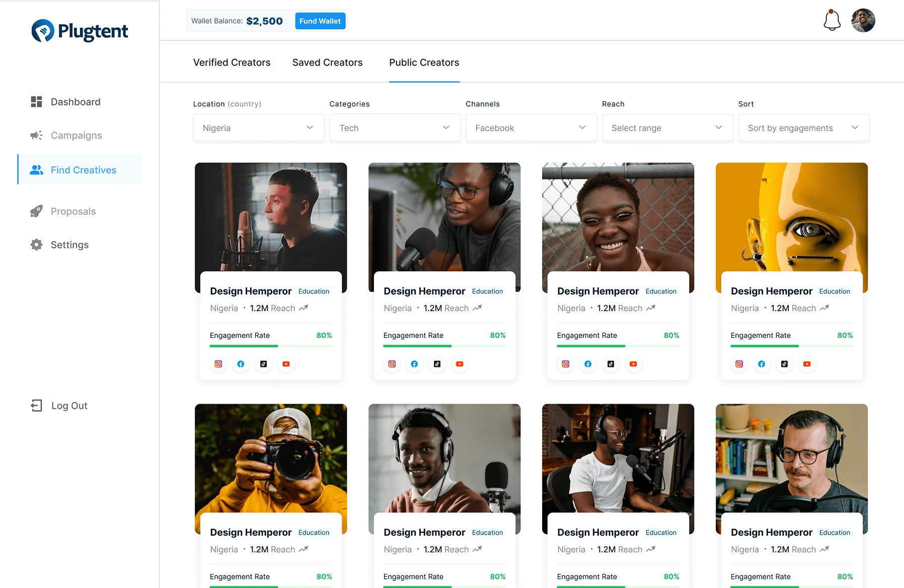Screen dimensions: 904x588
Task: Open Instagram icon on the microphone singer card
Action: click(218, 364)
